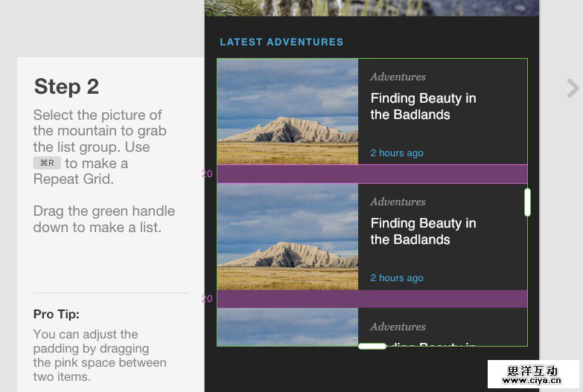
Task: Click the next step arrow chevron
Action: [x=573, y=89]
